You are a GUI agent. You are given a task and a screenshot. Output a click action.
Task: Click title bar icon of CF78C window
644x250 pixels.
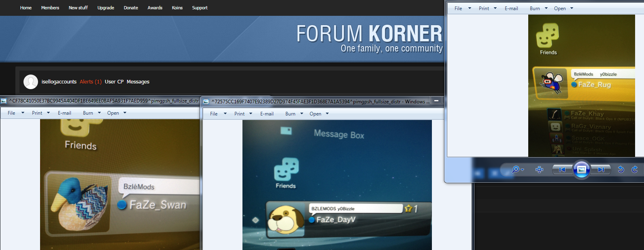[4, 101]
